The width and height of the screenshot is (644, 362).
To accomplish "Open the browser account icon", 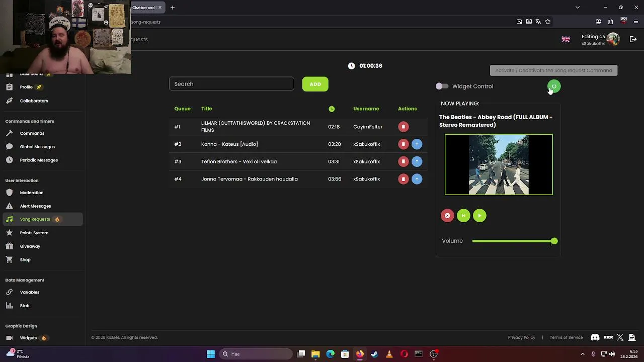I will pos(598,22).
